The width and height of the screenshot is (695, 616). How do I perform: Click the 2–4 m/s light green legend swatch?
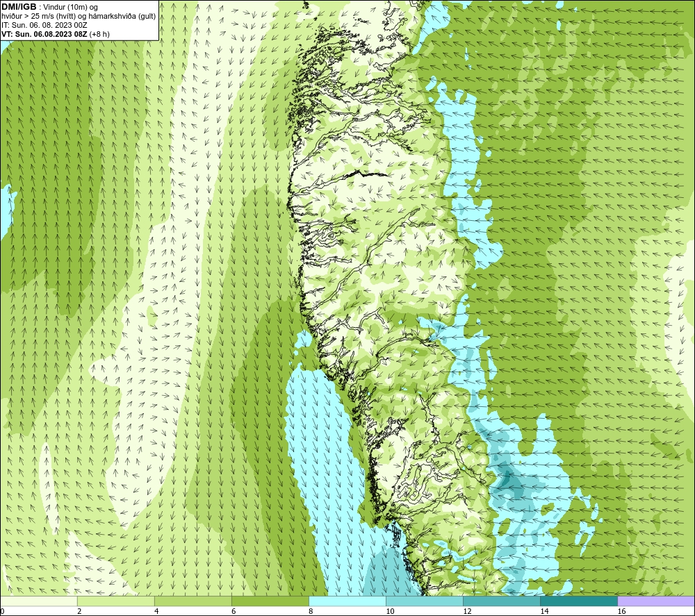pos(115,601)
